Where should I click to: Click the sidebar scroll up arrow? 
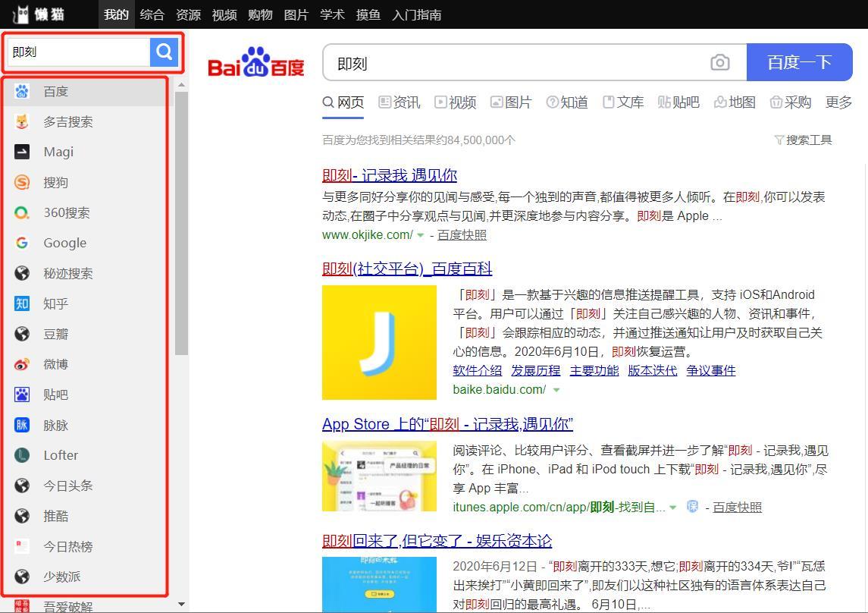pyautogui.click(x=181, y=85)
